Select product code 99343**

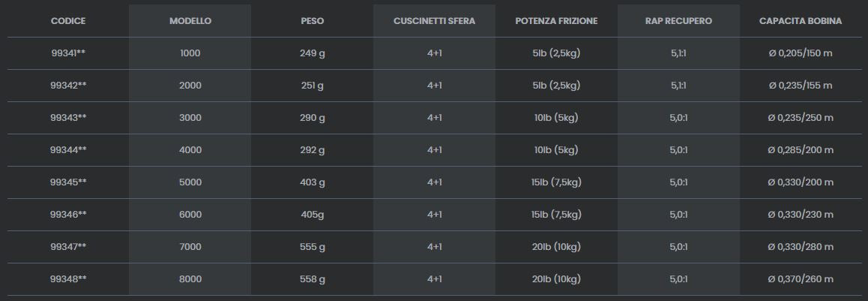(x=68, y=118)
